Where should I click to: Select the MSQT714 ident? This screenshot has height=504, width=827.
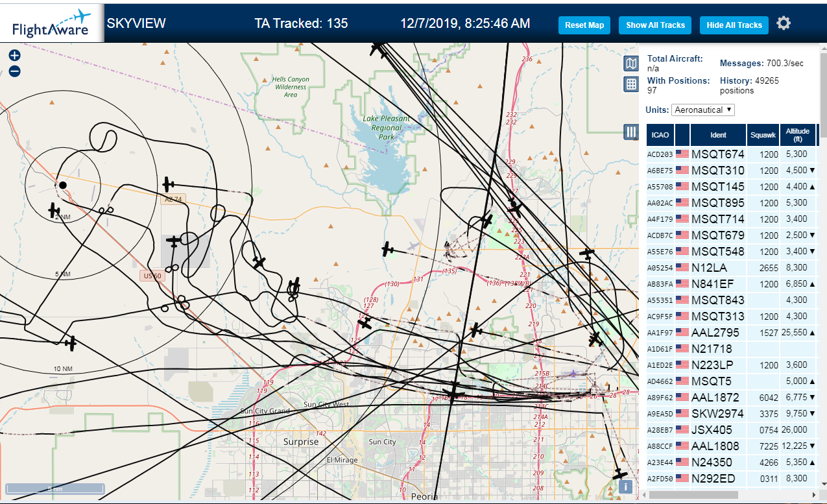(718, 219)
